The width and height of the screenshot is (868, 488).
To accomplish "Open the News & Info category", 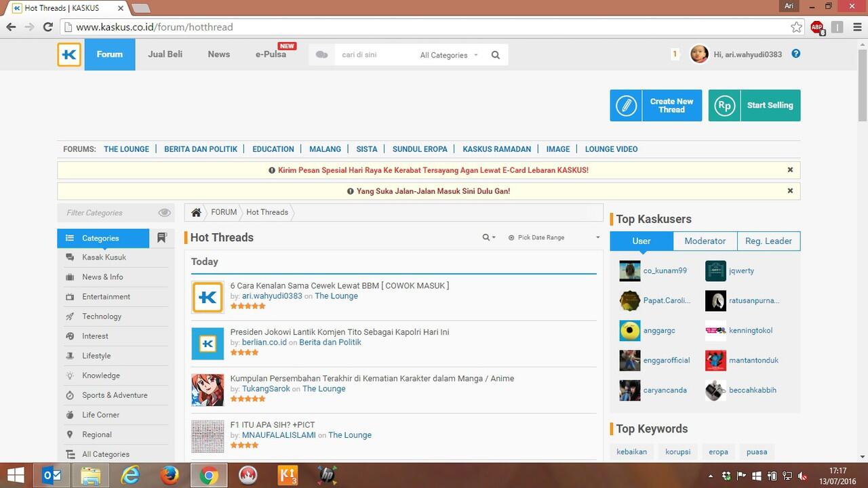I will (102, 277).
